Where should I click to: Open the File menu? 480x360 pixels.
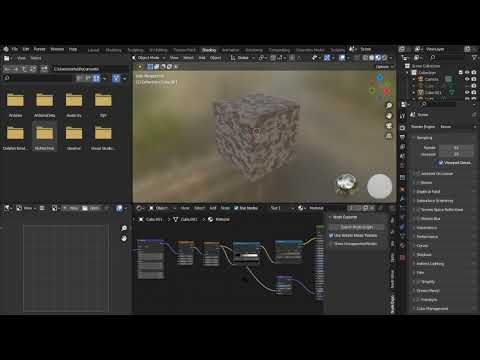[15, 49]
